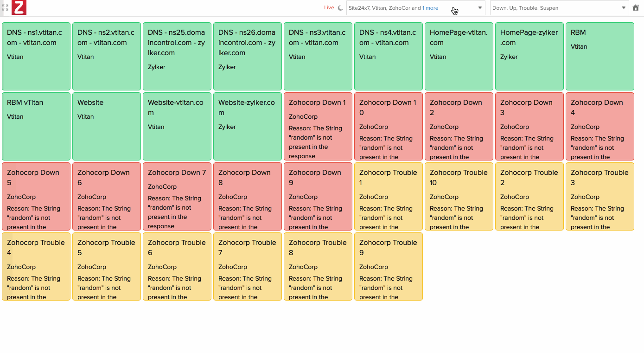Click the '1 more' link
The image size is (644, 353).
point(430,8)
